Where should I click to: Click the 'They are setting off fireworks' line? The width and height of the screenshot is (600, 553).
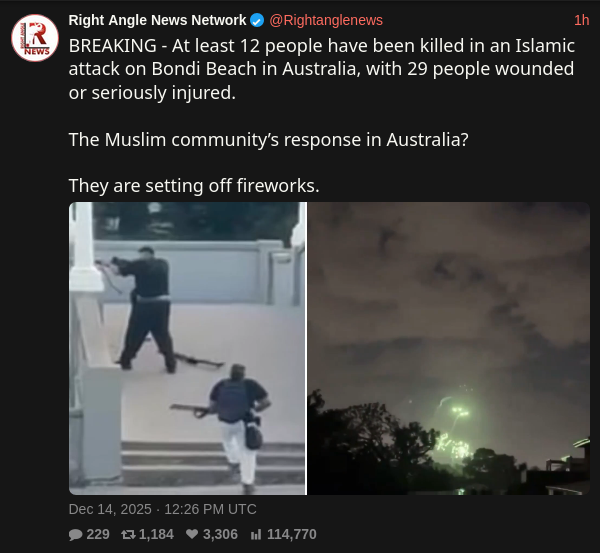[x=194, y=186]
